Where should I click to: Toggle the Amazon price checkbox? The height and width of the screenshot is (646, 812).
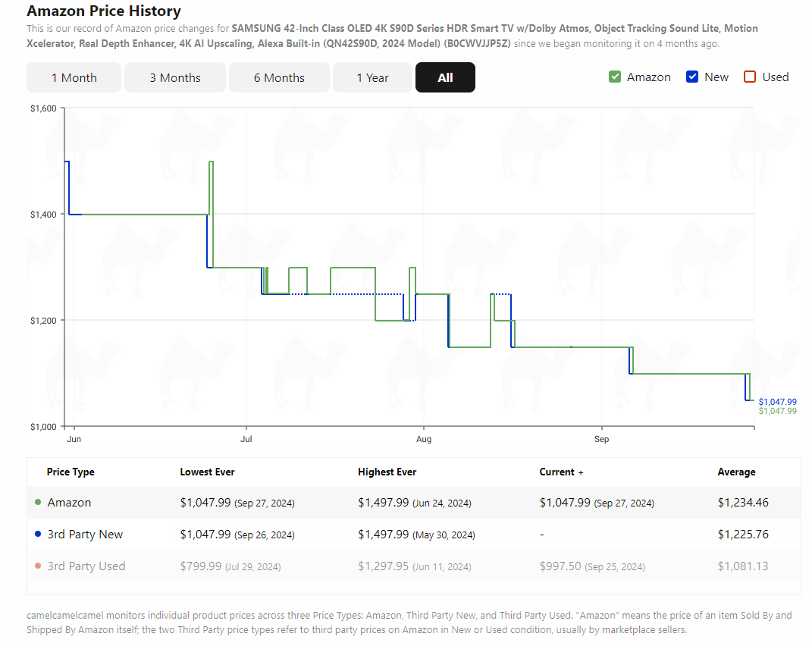click(615, 77)
